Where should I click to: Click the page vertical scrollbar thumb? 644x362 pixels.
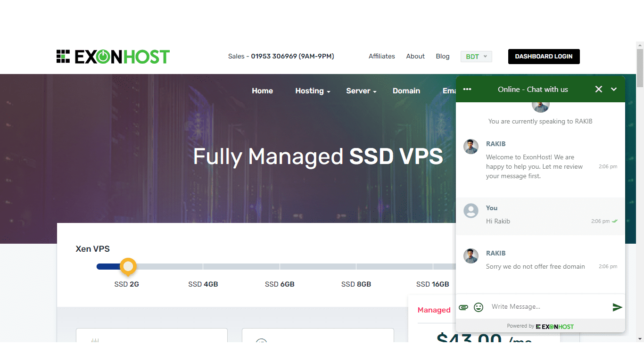[x=640, y=68]
